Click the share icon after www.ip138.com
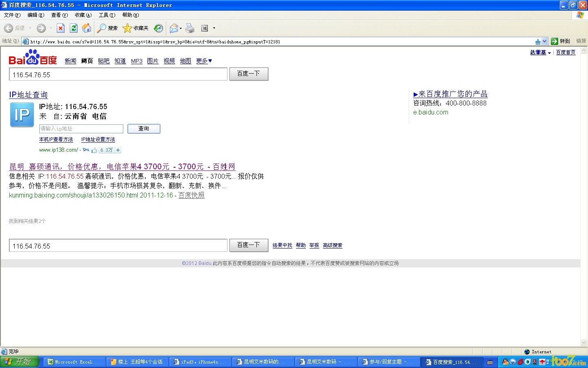588x368 pixels. point(86,150)
